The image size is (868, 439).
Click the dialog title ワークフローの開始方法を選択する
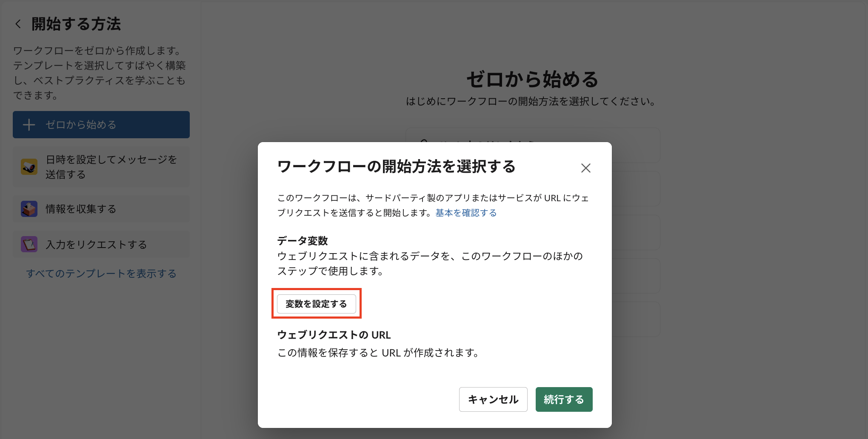tap(396, 167)
